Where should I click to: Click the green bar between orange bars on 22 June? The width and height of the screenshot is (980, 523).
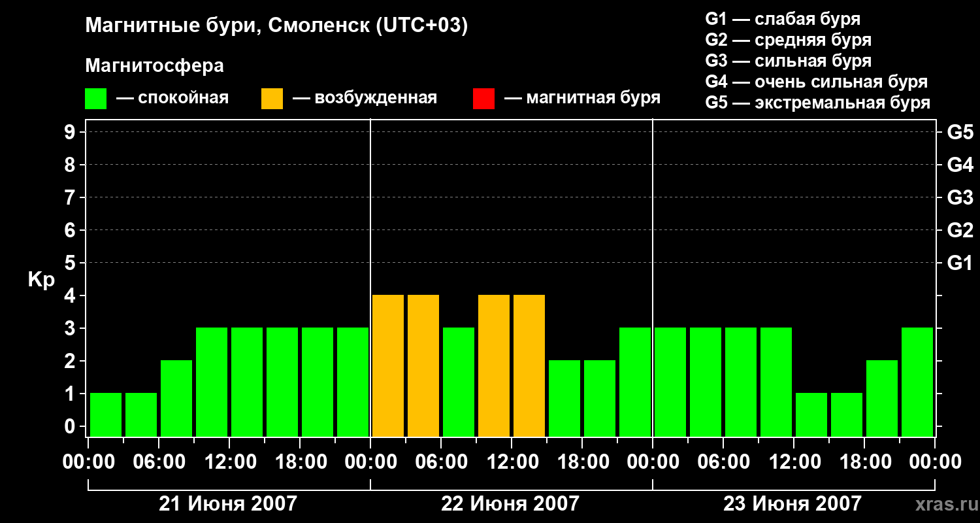(x=459, y=382)
